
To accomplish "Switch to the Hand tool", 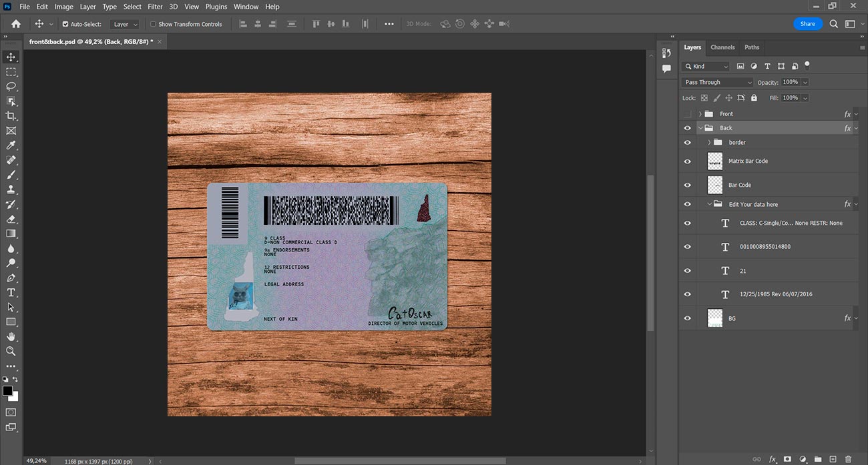I will (x=11, y=336).
